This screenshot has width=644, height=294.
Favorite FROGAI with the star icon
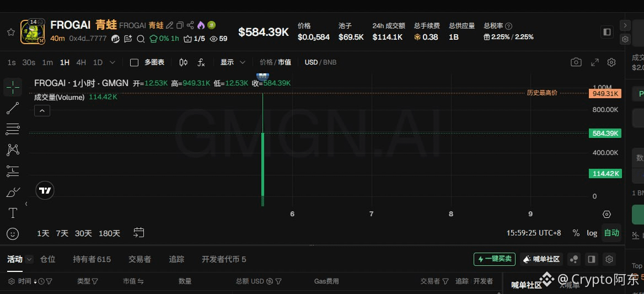10,32
